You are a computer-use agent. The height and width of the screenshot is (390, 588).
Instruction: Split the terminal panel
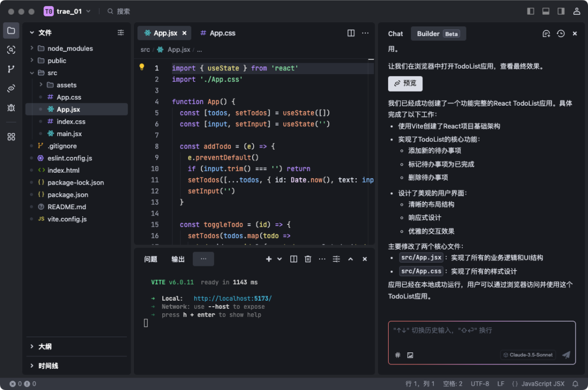point(293,259)
